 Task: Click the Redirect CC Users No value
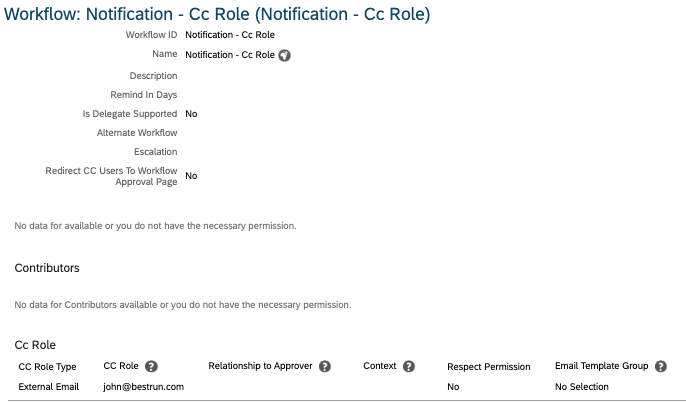pos(191,176)
